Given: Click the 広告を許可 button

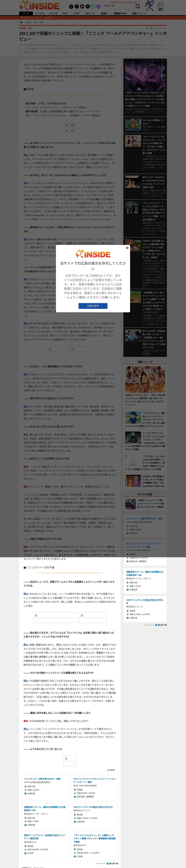Looking at the screenshot, I should [93, 306].
